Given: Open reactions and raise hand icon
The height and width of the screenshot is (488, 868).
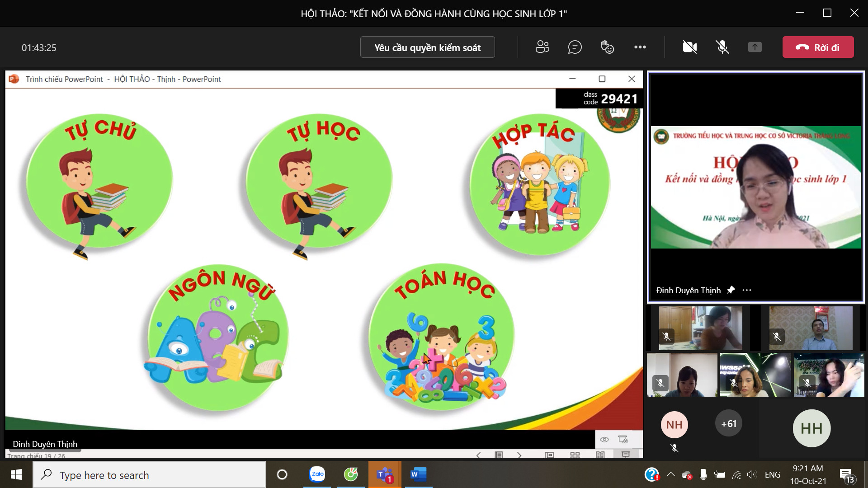Looking at the screenshot, I should coord(607,47).
